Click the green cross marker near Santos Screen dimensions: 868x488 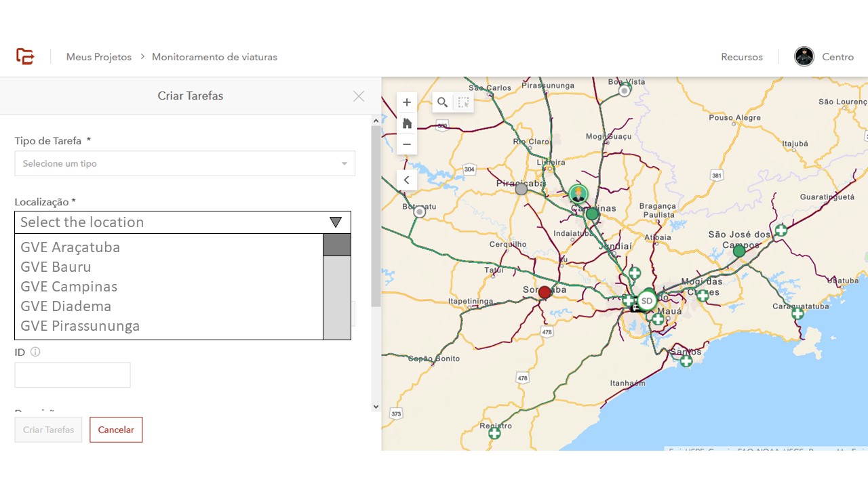[686, 361]
